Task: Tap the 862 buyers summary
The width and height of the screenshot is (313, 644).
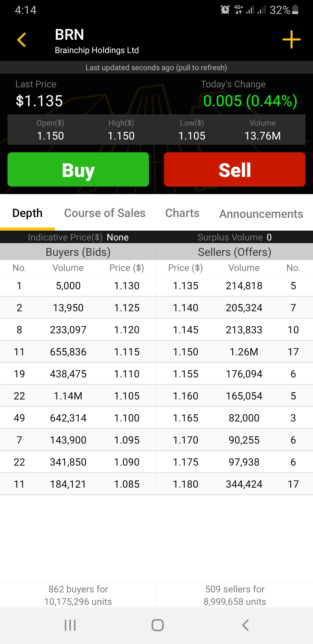Action: (78, 595)
